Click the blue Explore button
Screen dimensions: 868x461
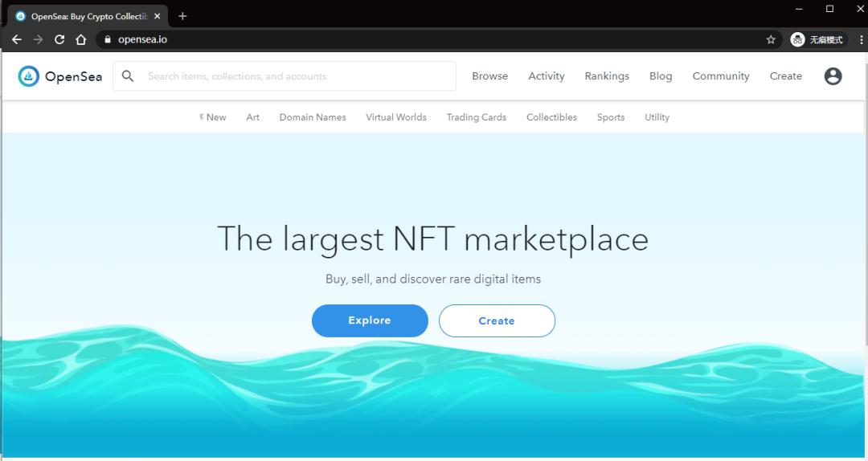(370, 320)
